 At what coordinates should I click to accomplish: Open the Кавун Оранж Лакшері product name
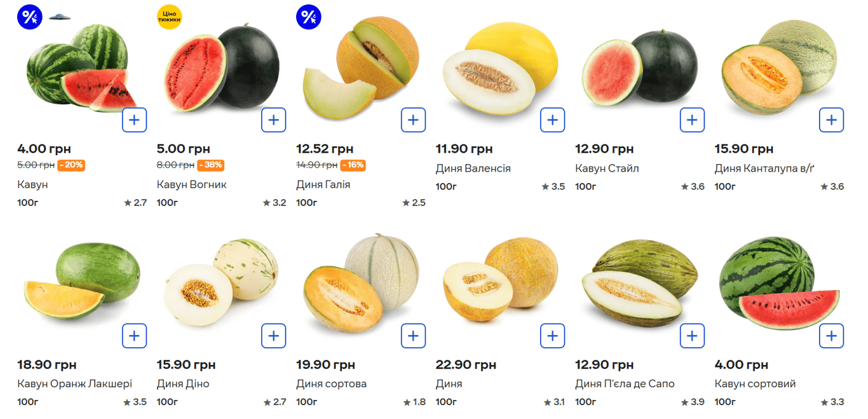pyautogui.click(x=75, y=384)
